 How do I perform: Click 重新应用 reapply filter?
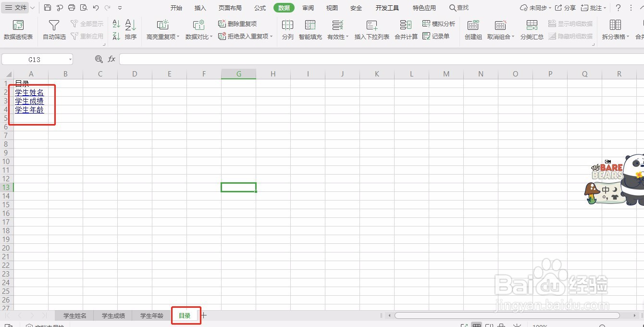[87, 36]
